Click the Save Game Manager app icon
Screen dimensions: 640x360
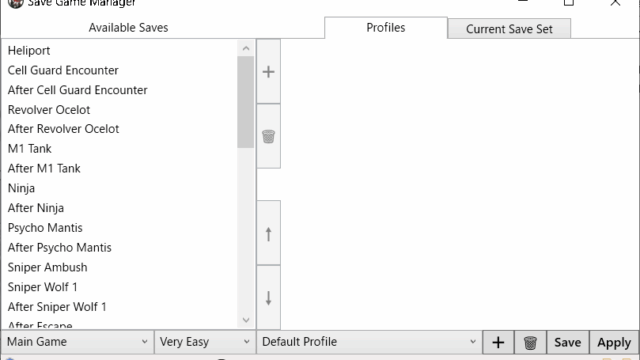tap(16, 3)
